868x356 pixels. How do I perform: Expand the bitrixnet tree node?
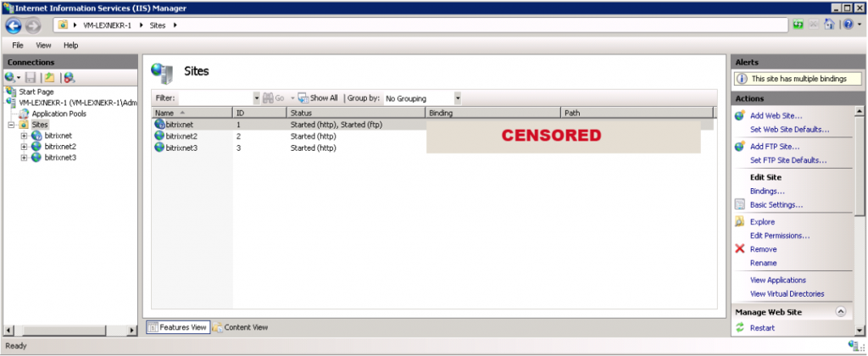tap(24, 136)
